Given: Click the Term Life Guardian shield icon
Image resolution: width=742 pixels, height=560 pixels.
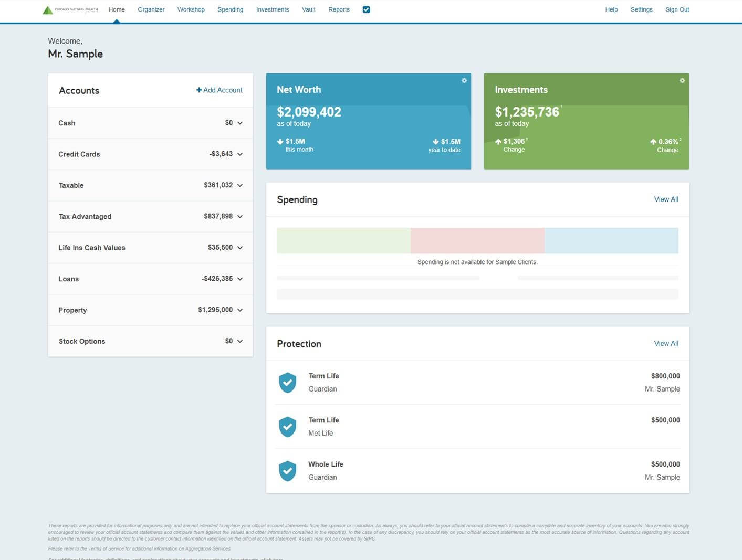Looking at the screenshot, I should coord(287,383).
